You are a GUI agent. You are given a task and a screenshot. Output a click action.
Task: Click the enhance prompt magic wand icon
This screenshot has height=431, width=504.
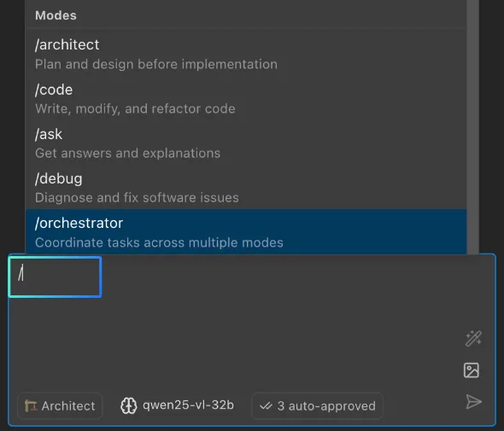(x=473, y=339)
